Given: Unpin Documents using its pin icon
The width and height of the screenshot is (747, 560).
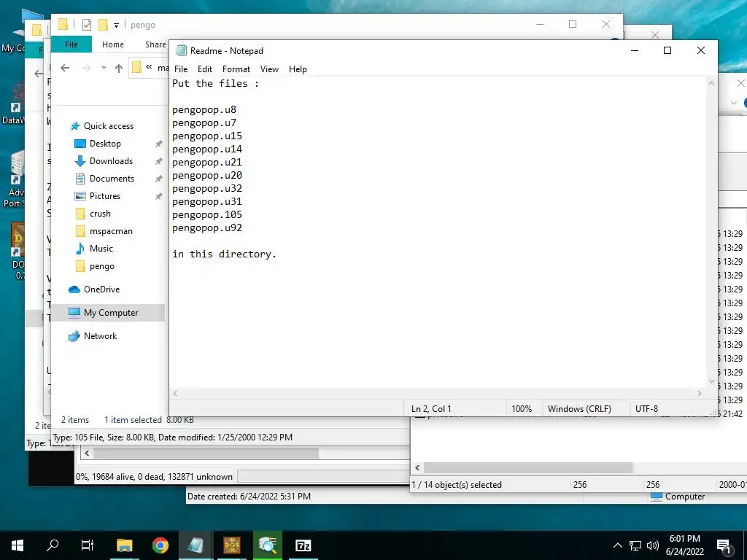Looking at the screenshot, I should click(158, 179).
